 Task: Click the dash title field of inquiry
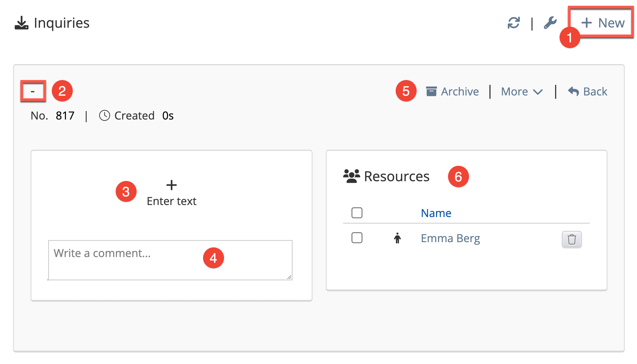(33, 91)
